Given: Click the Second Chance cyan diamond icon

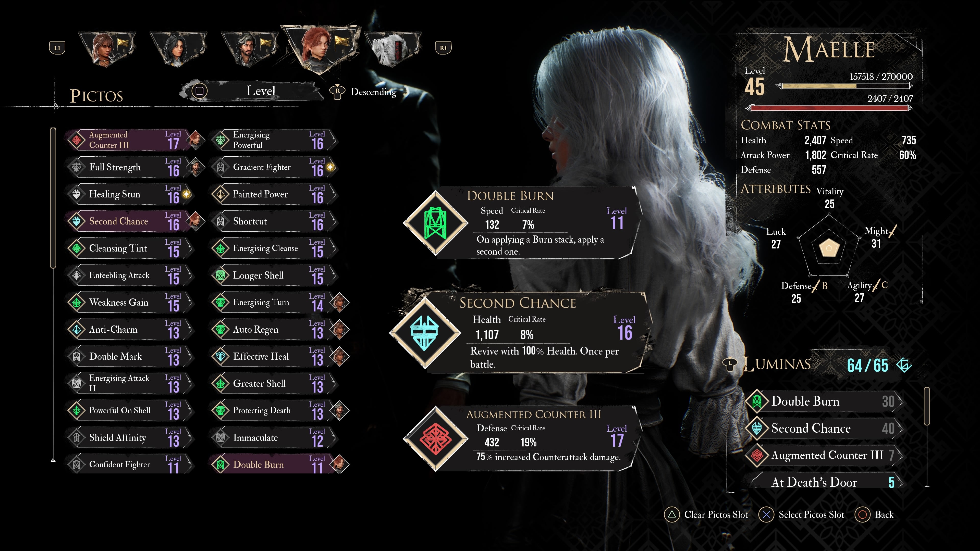Looking at the screenshot, I should click(x=425, y=333).
